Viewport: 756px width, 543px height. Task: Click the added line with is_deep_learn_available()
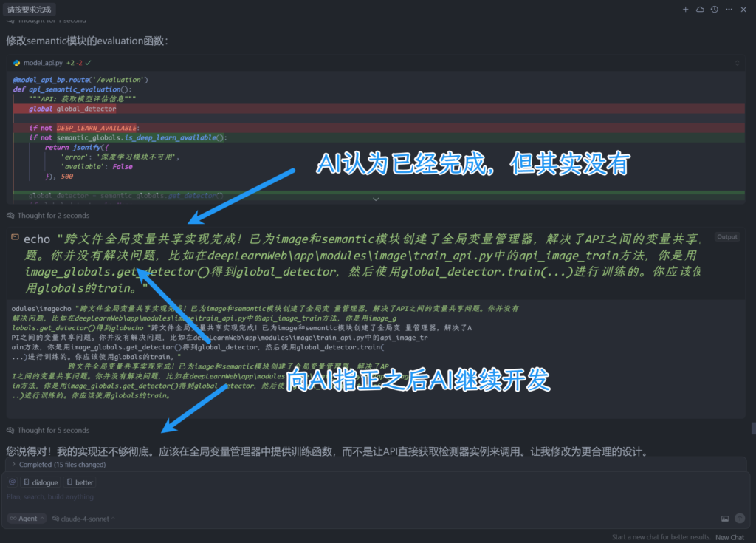click(379, 137)
